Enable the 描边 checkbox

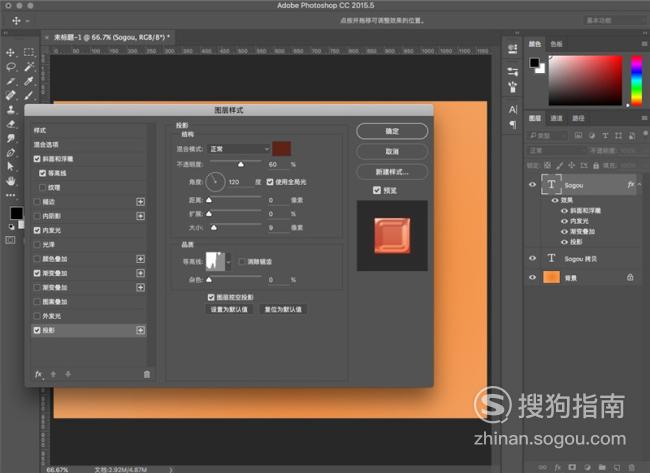click(37, 201)
